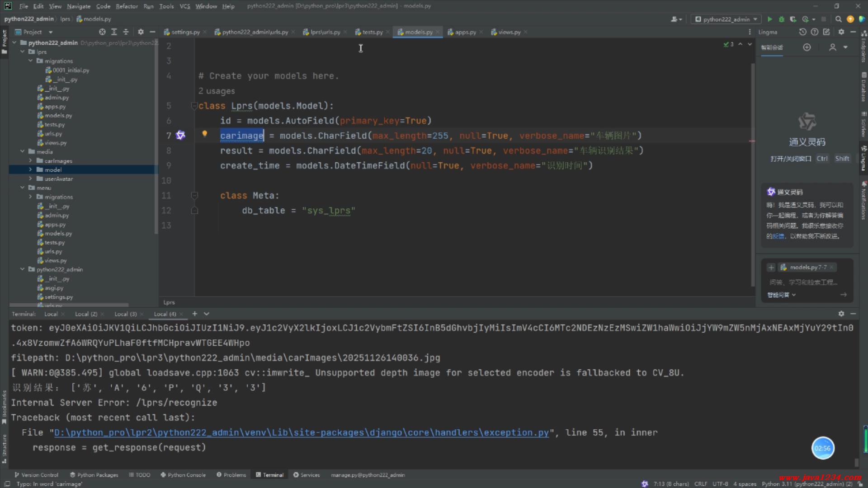
Task: Open terminal tabs dropdown arrow
Action: pos(207,314)
